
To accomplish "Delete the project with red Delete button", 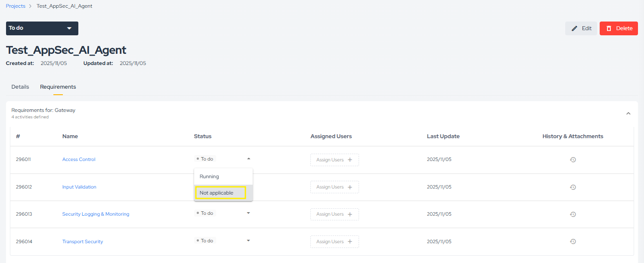I will point(618,28).
